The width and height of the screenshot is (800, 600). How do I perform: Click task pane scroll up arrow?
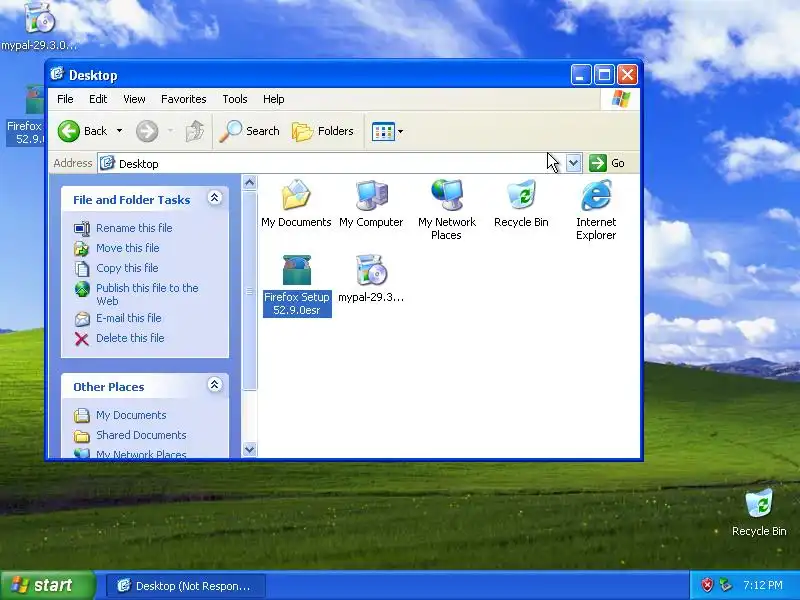[x=249, y=183]
